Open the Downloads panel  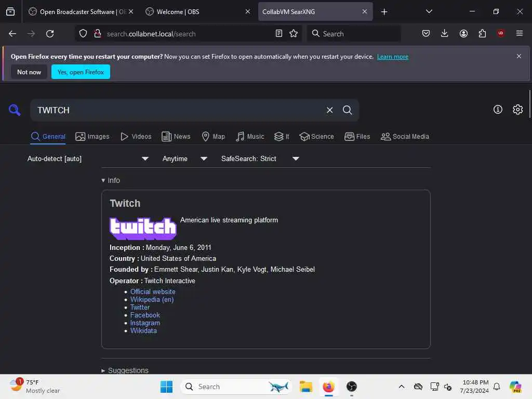[445, 34]
